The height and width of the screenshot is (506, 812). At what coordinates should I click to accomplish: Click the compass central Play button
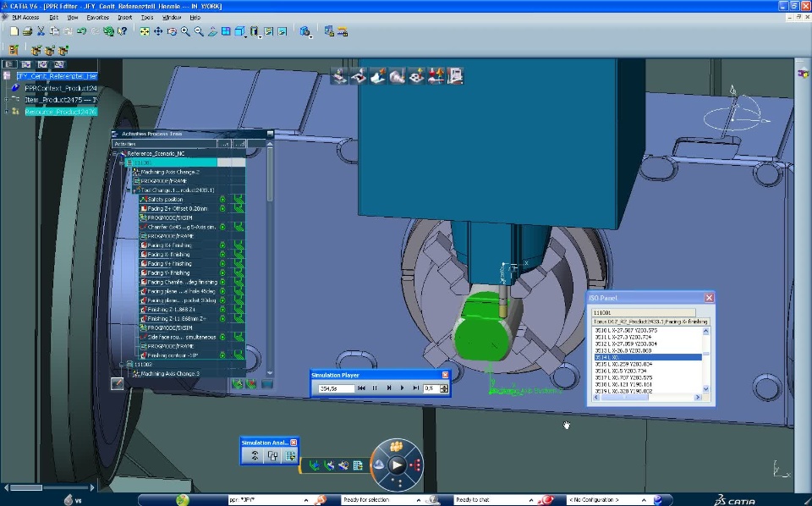(x=397, y=465)
